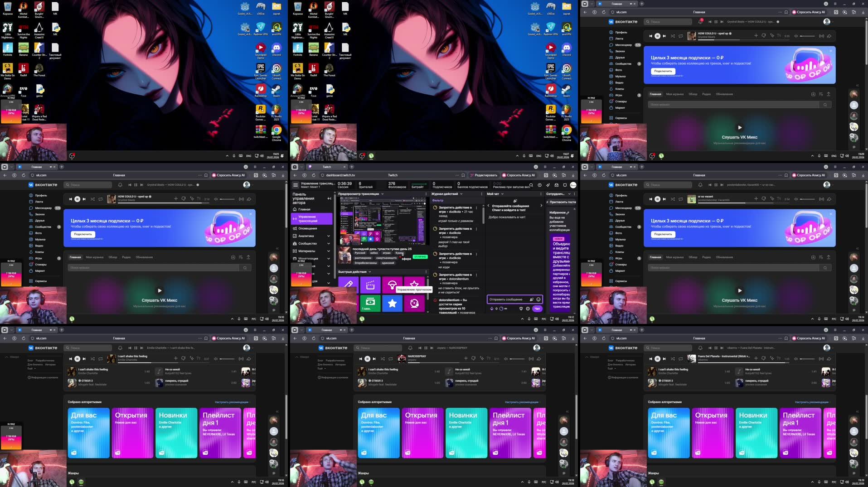This screenshot has height=487, width=868.
Task: Mute volume in the 'ur so vacant' player
Action: tap(796, 199)
